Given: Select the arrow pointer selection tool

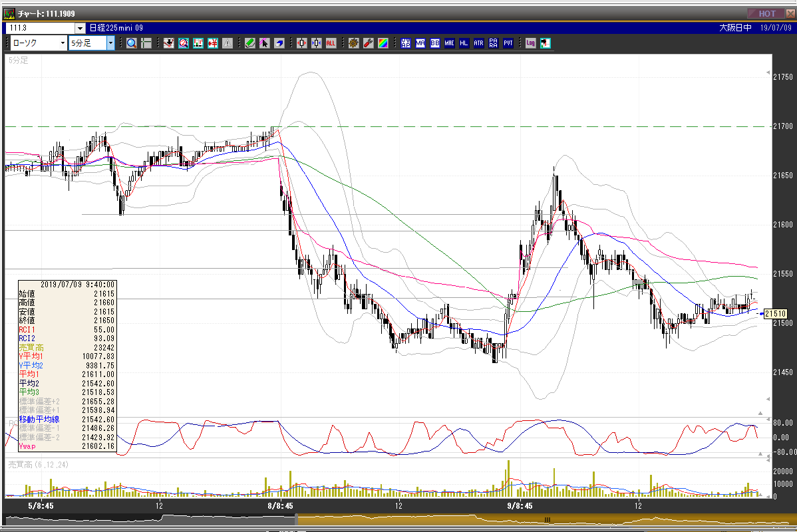Looking at the screenshot, I should tap(264, 43).
